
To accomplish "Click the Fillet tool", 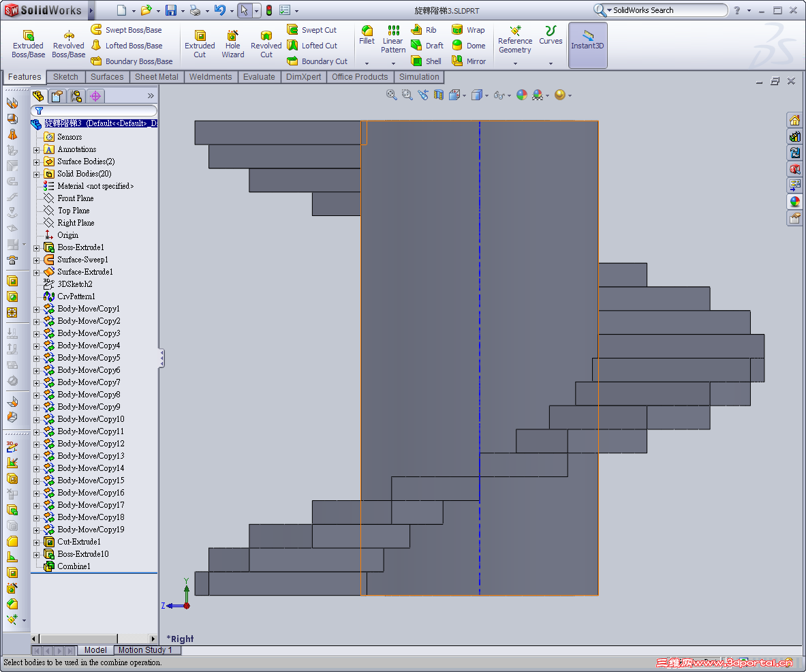I will pos(367,35).
